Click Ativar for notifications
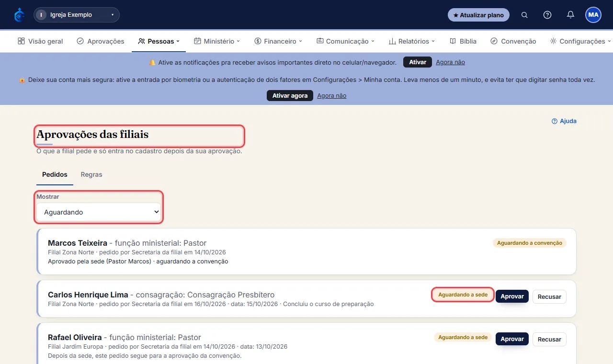Screen dimensions: 613x364 [418, 62]
